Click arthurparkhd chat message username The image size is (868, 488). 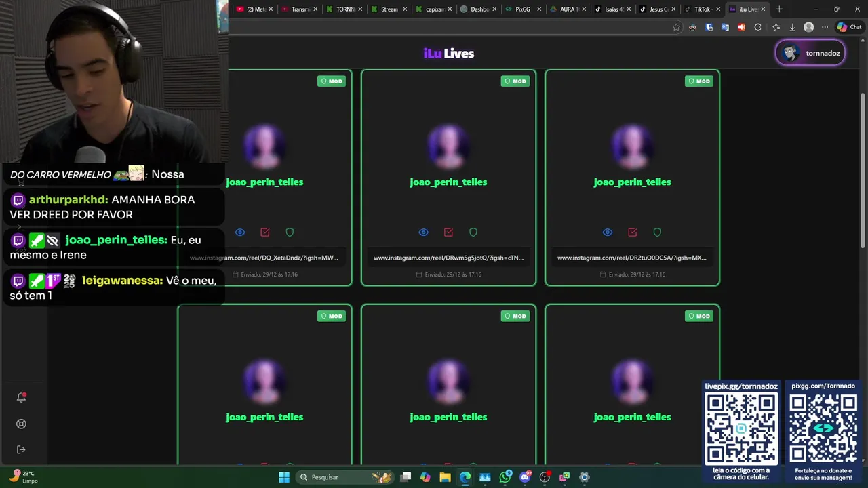click(68, 200)
